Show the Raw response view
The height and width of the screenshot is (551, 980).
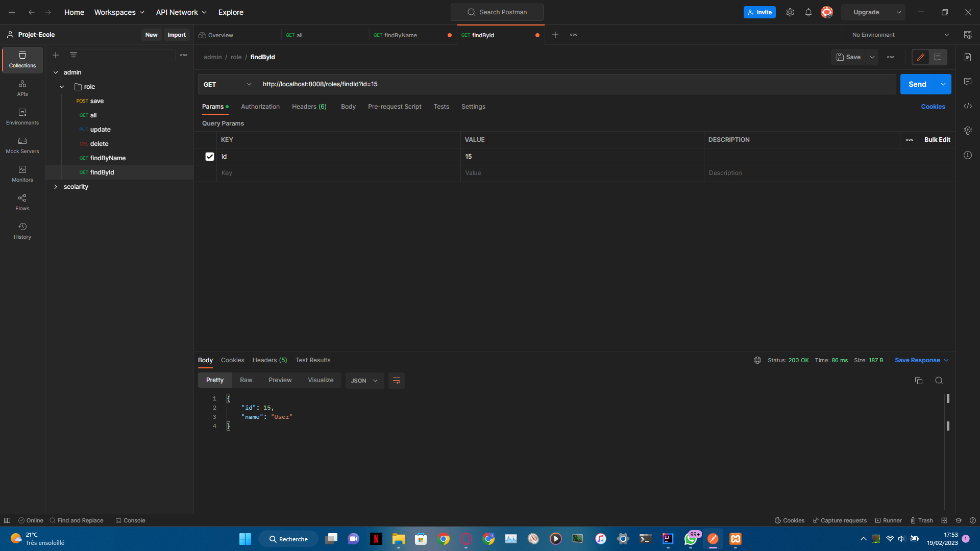coord(246,380)
